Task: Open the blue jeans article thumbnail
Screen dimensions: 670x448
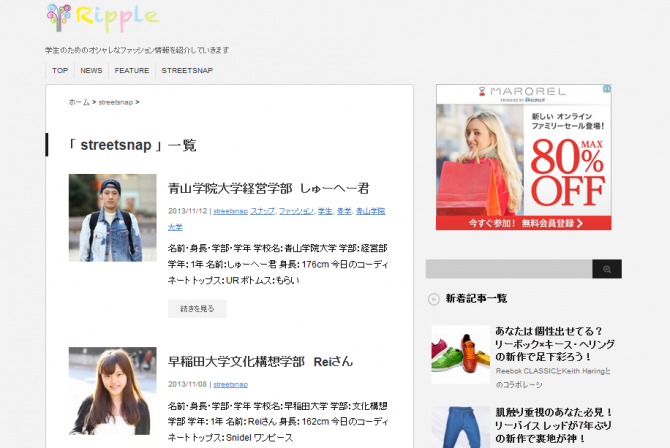Action: (x=461, y=427)
